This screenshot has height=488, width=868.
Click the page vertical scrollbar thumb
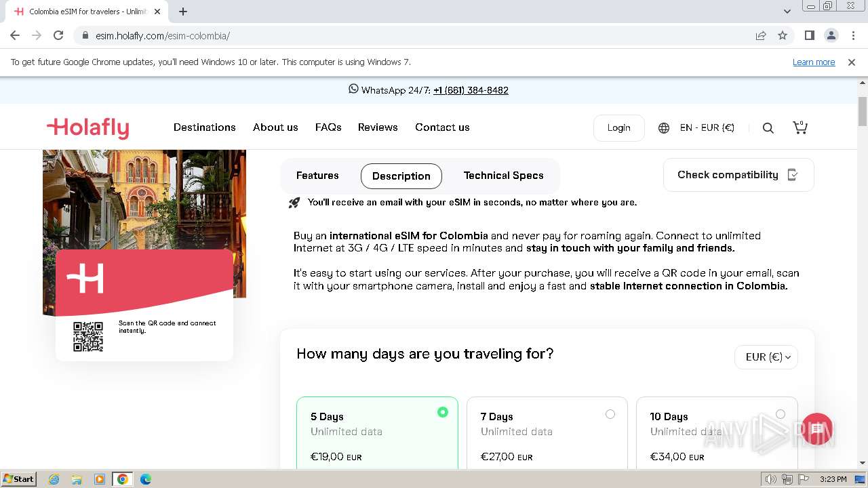pyautogui.click(x=863, y=112)
